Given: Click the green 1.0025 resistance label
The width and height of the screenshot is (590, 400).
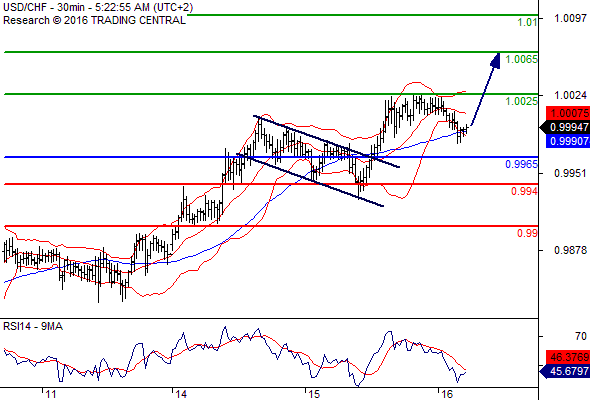Looking at the screenshot, I should [x=522, y=101].
